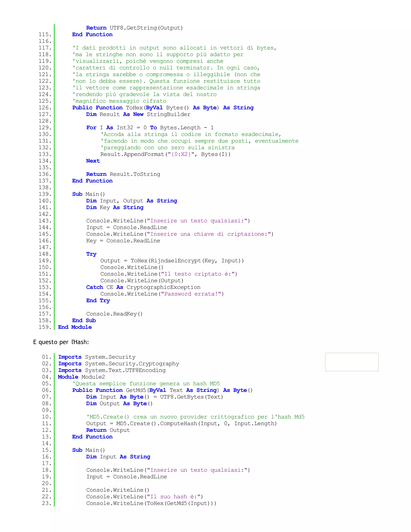
Task: Click comment 'MD5.Create() crea un nuovo provider crittografico'
Action: [x=195, y=417]
